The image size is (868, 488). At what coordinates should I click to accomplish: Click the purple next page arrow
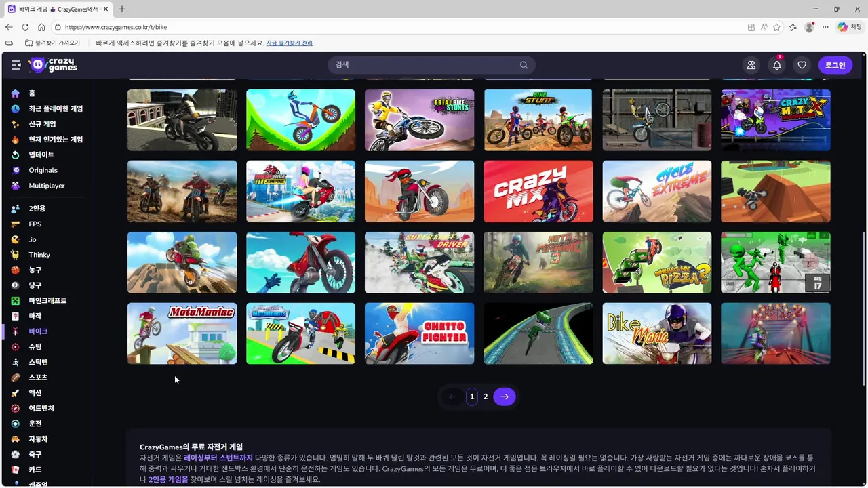click(505, 396)
